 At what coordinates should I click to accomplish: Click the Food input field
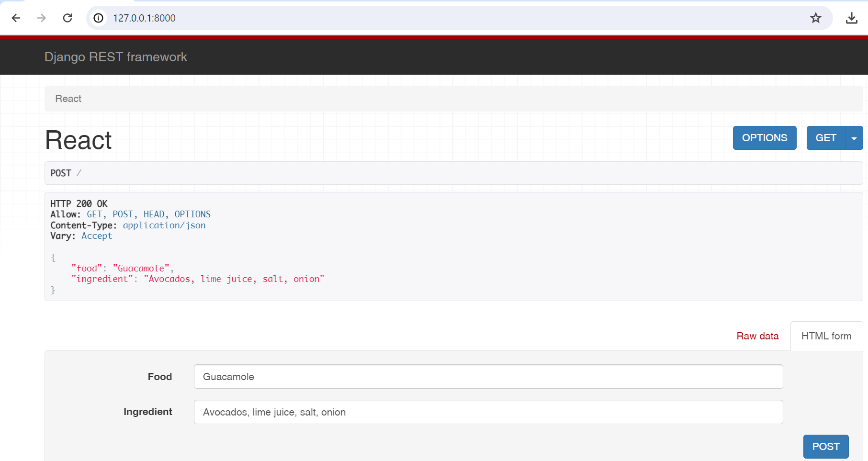coord(488,377)
